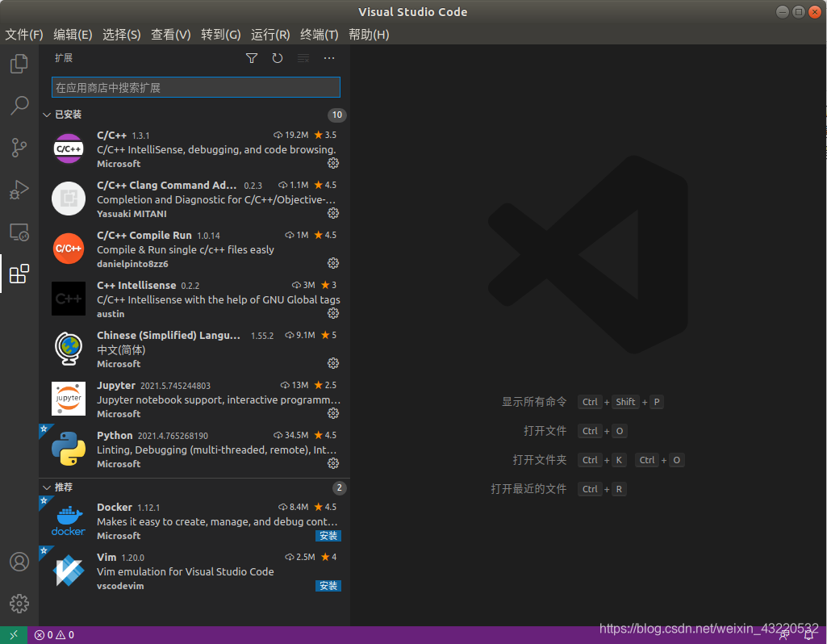Filter extensions with the funnel icon

(x=252, y=58)
